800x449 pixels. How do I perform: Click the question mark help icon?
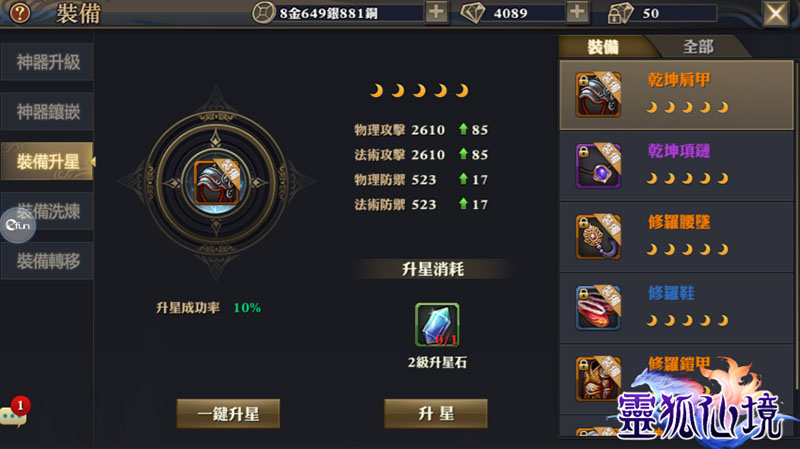coord(20,13)
